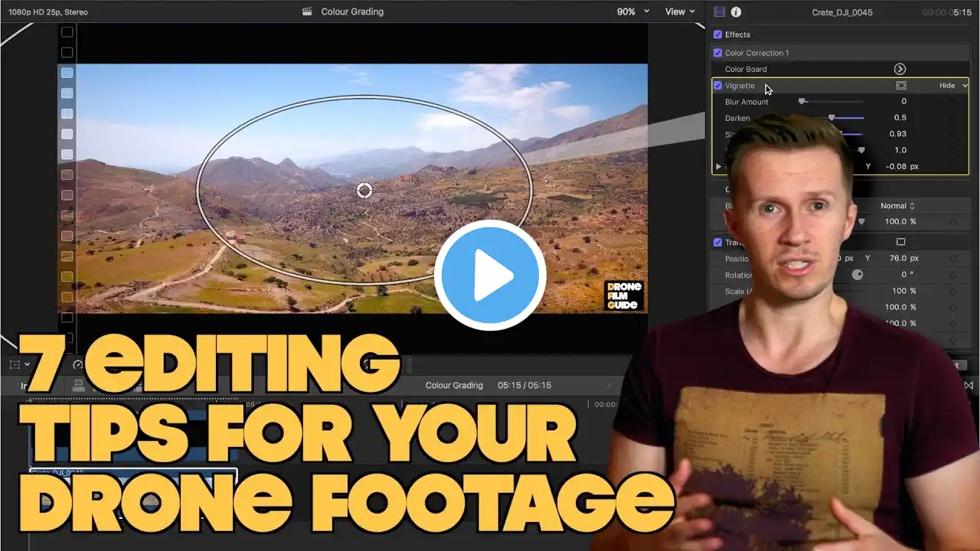Disable the Color Correction 1 checkbox
This screenshot has width=980, height=551.
(717, 53)
